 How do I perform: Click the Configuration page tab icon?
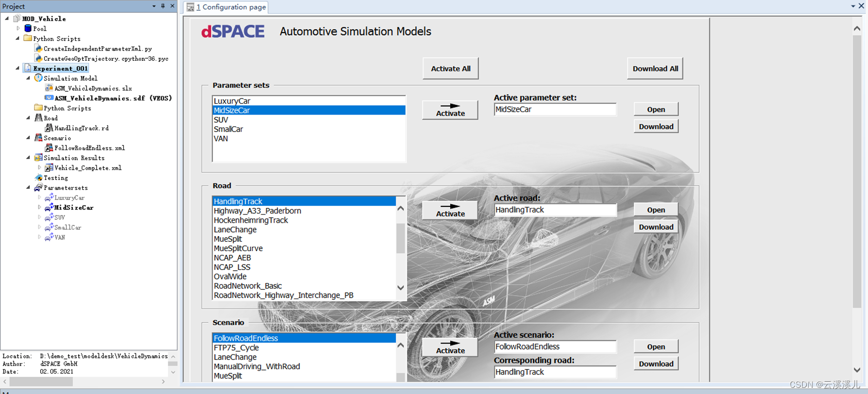click(191, 7)
